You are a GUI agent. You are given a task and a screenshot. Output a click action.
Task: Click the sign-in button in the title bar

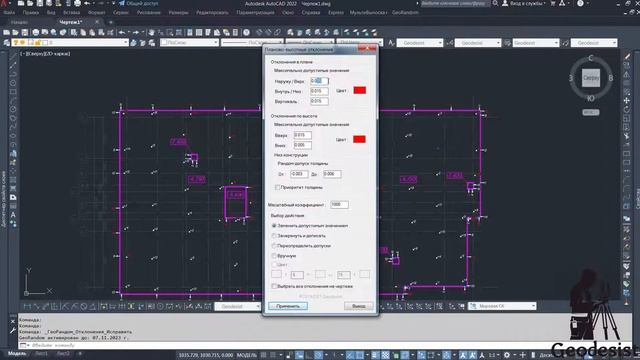pyautogui.click(x=523, y=3)
